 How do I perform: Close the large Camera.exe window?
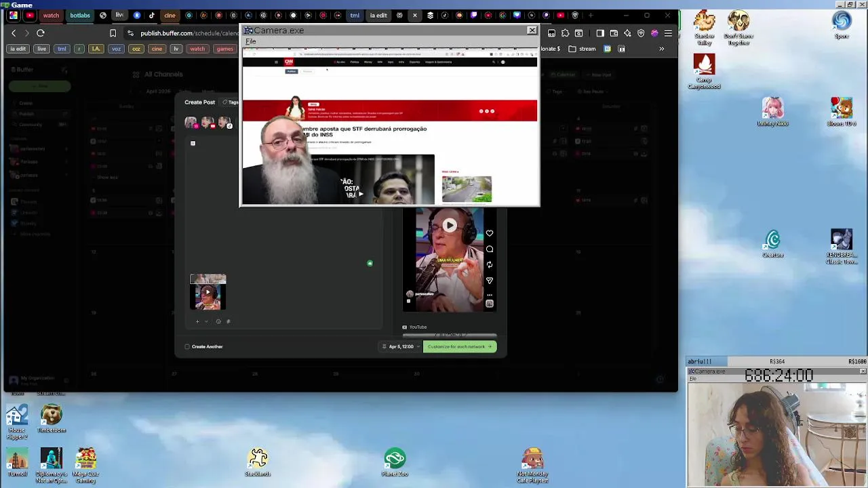(x=532, y=30)
